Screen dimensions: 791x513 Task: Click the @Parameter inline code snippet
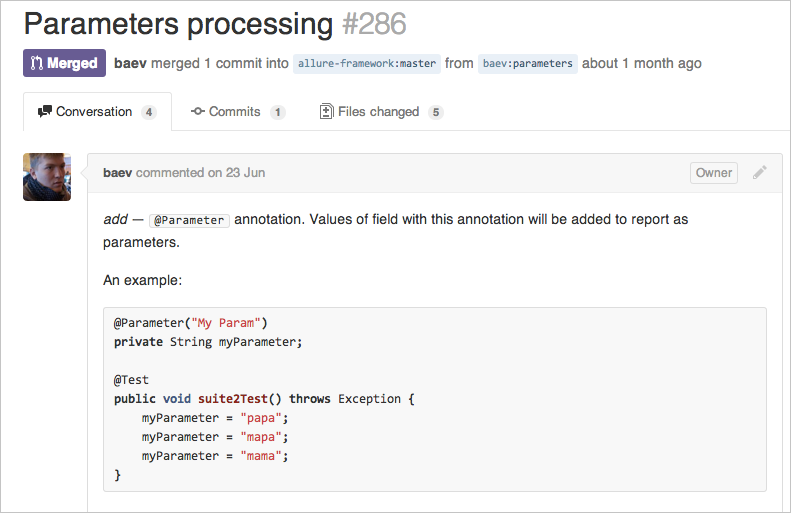point(189,220)
